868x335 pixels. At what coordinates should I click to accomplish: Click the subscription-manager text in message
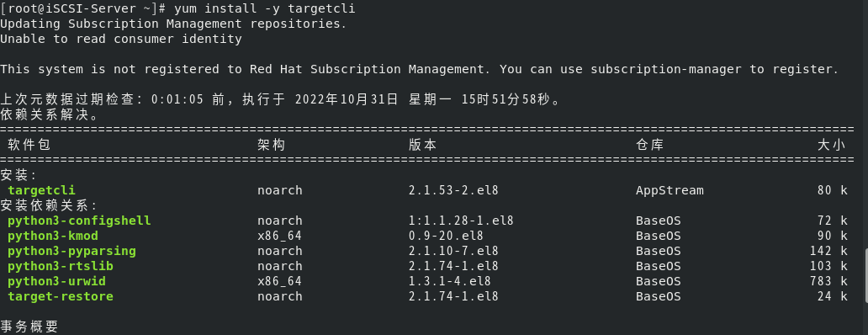tap(666, 69)
